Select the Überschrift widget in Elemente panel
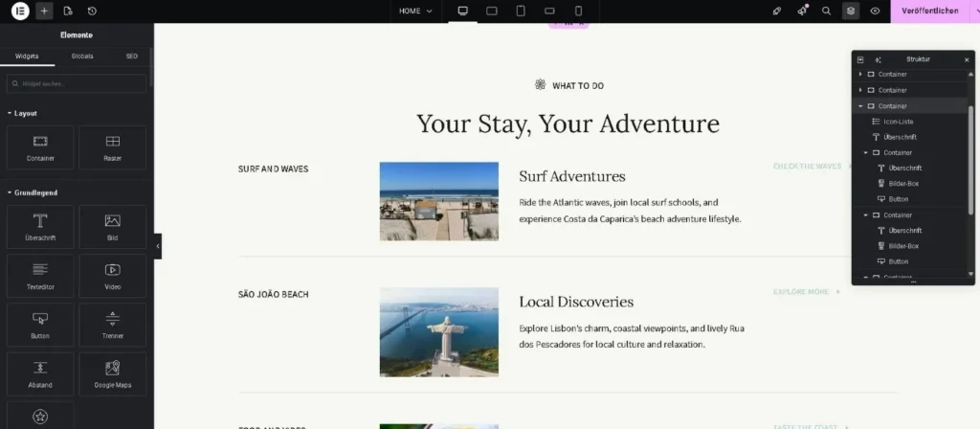Viewport: 980px width, 429px height. (40, 227)
